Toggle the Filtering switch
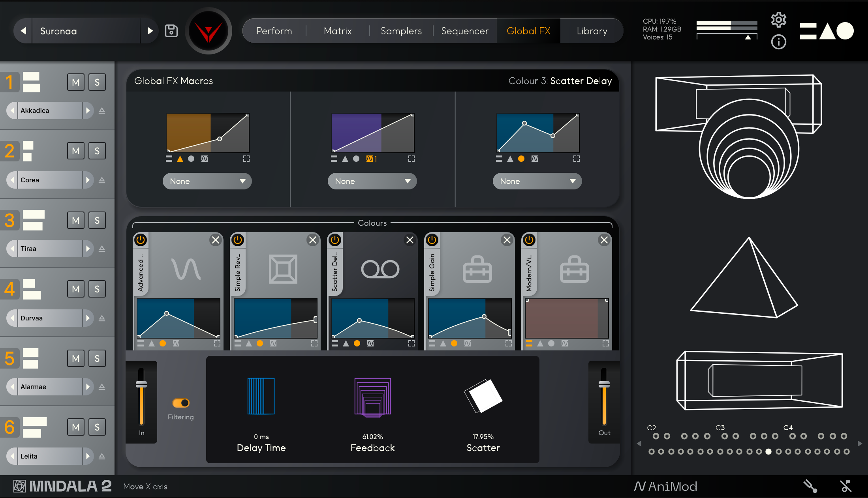Image resolution: width=868 pixels, height=498 pixels. point(181,403)
